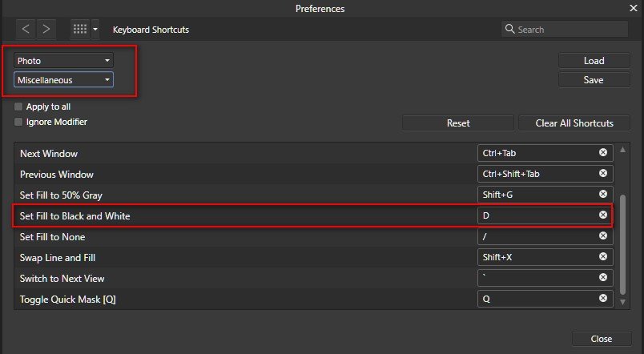Open the preferences grid overview icon
644x354 pixels.
(x=80, y=29)
